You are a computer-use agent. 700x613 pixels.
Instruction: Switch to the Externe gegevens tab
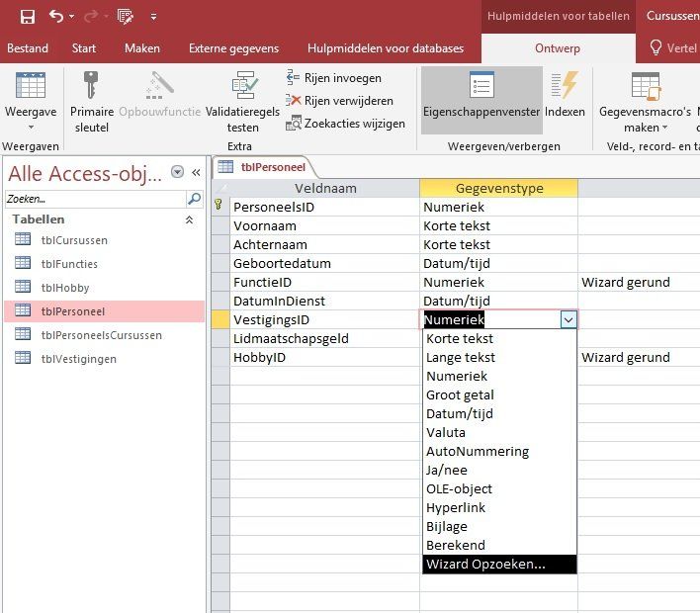tap(233, 48)
